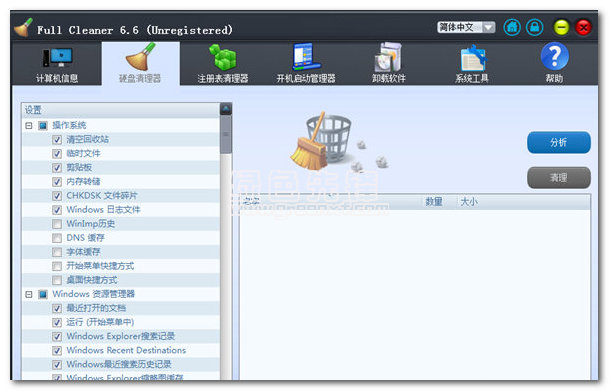Click the 清理 clean button
The image size is (609, 391).
(559, 178)
